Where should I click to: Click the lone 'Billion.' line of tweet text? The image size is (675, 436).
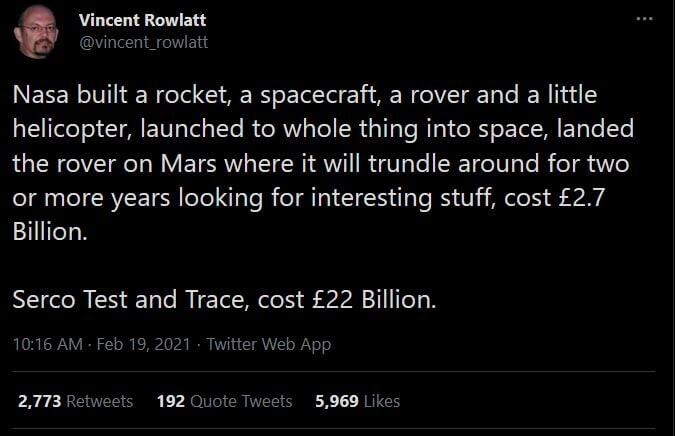click(50, 232)
